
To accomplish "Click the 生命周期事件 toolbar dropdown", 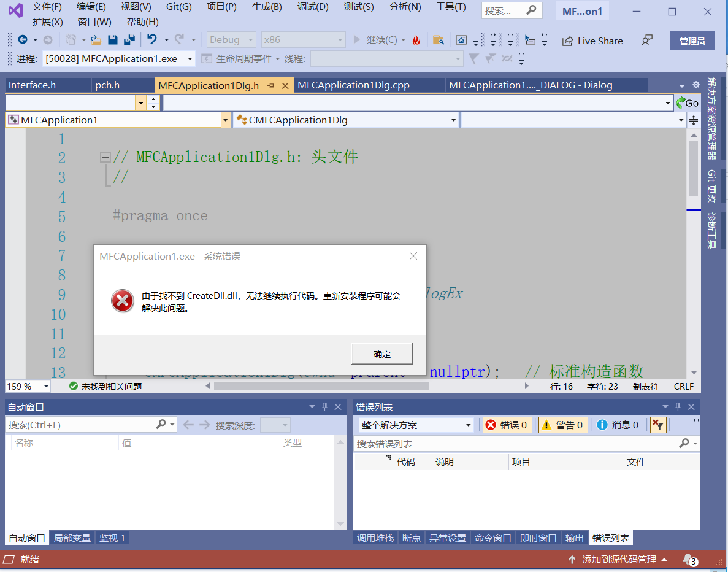I will coord(241,59).
